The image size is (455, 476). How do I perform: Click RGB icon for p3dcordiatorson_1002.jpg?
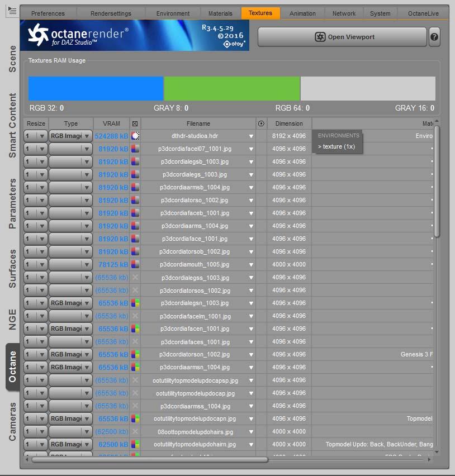coord(135,354)
